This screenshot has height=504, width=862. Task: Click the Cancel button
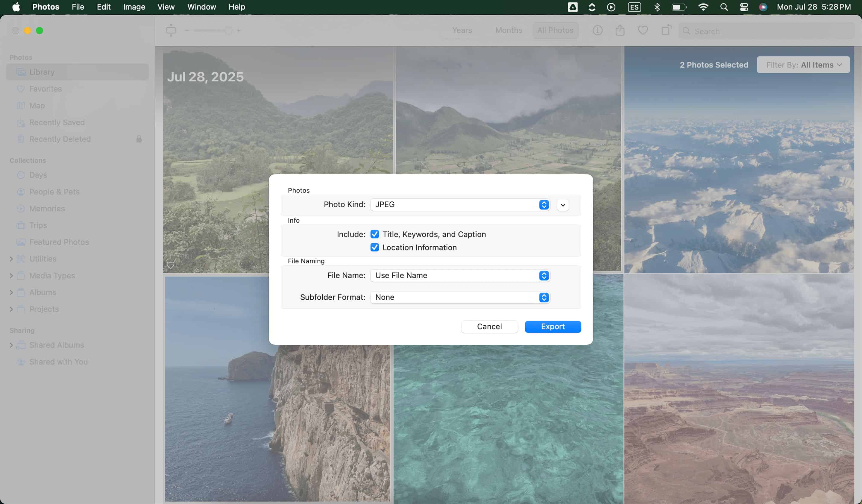pos(489,327)
